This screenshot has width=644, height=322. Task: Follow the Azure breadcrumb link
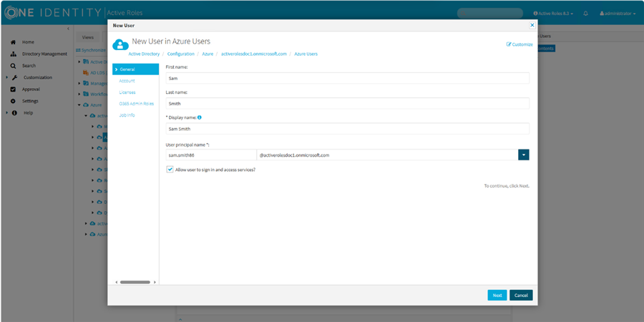[x=208, y=54]
